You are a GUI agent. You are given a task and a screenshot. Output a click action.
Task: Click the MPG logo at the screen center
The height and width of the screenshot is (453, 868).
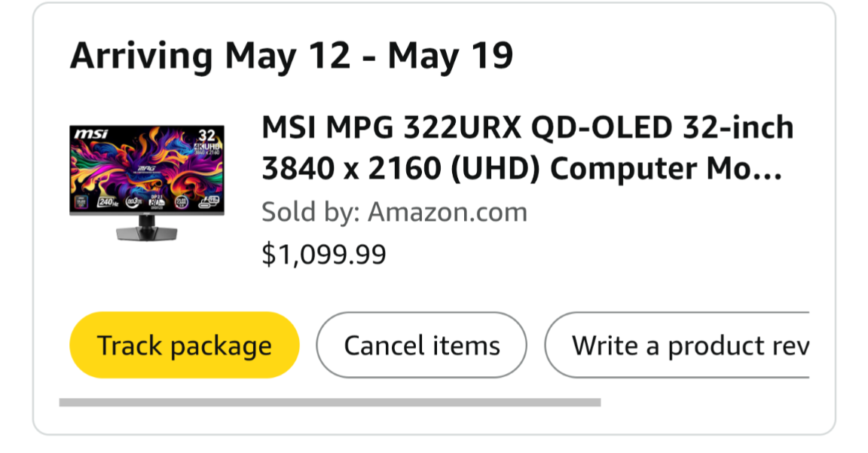[x=146, y=168]
